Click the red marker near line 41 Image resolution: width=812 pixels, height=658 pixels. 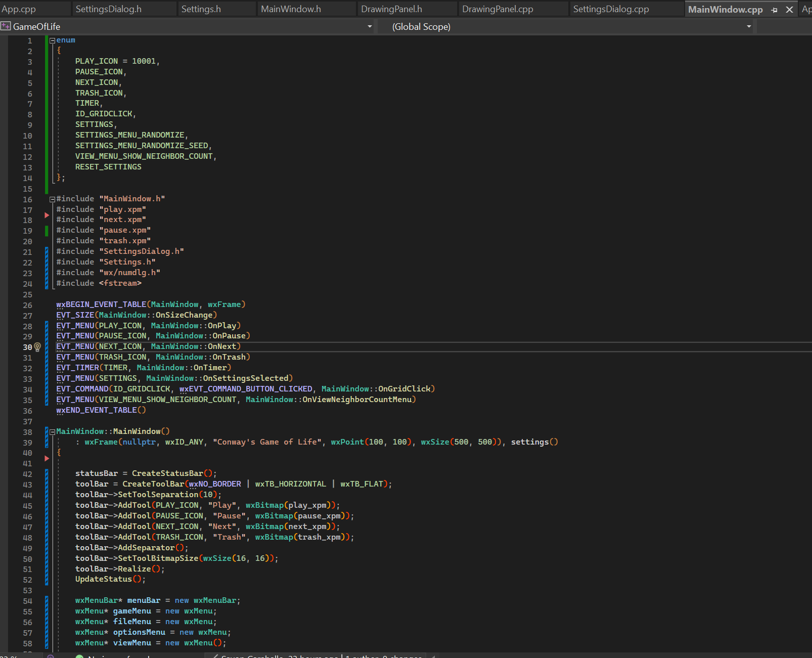coord(47,458)
